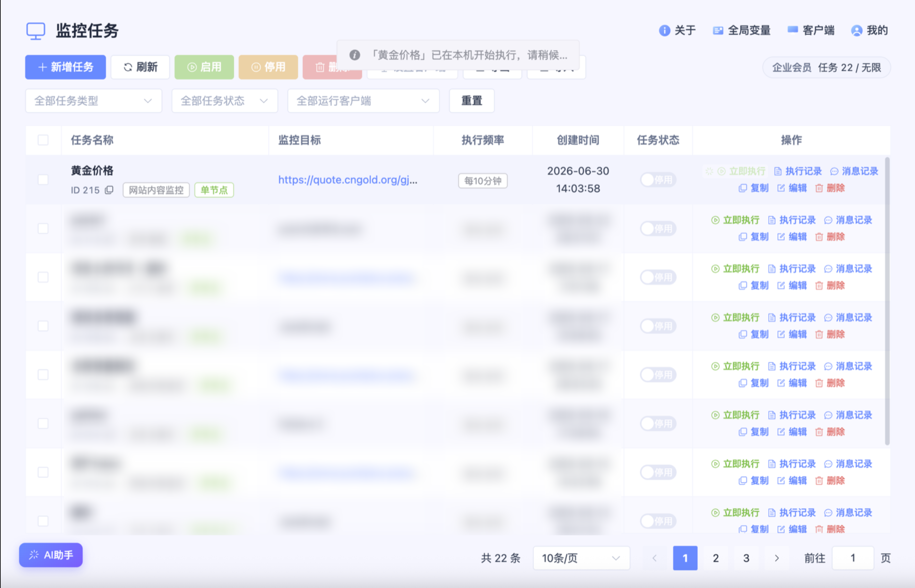Open the quote.cngold.org link

[x=347, y=180]
